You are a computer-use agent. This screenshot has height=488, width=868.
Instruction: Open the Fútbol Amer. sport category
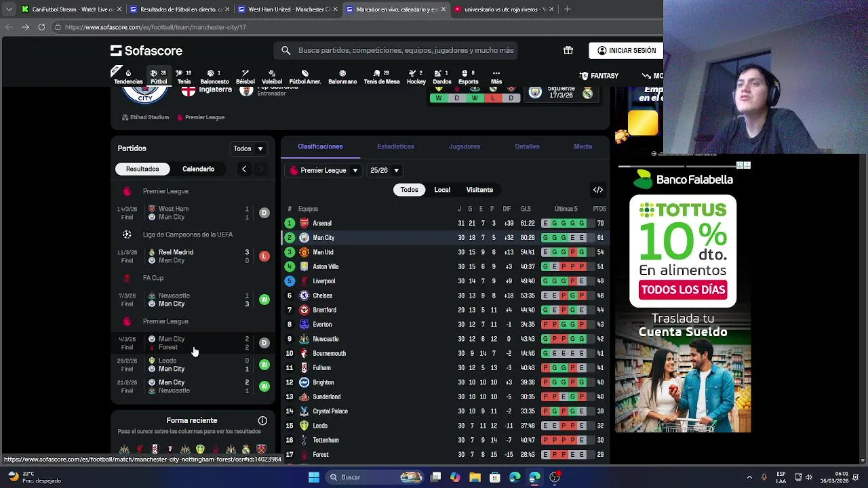(x=305, y=77)
